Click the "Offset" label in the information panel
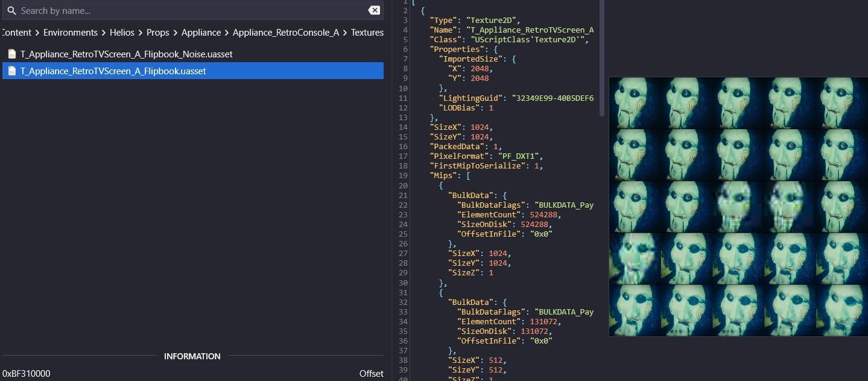The image size is (868, 381). [x=372, y=374]
